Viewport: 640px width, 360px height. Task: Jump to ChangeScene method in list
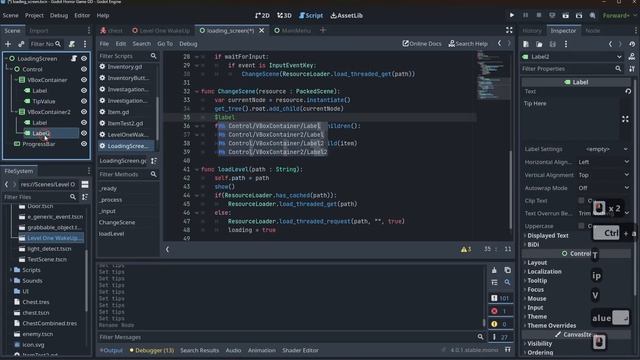pos(117,222)
